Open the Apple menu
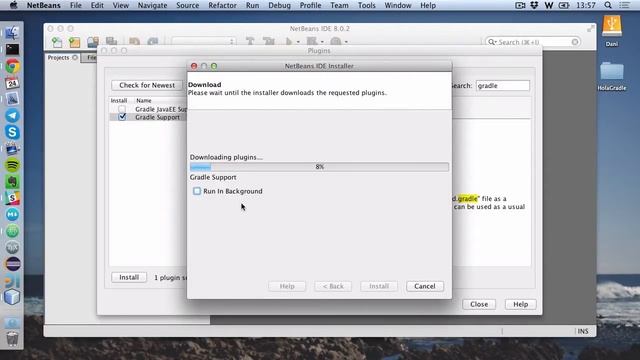640x360 pixels. tap(13, 5)
